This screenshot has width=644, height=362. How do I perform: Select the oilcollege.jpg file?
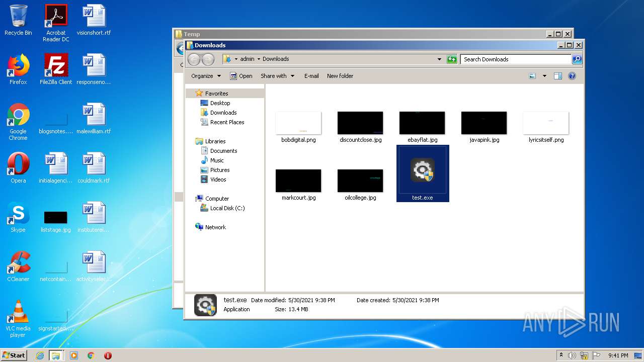[360, 185]
